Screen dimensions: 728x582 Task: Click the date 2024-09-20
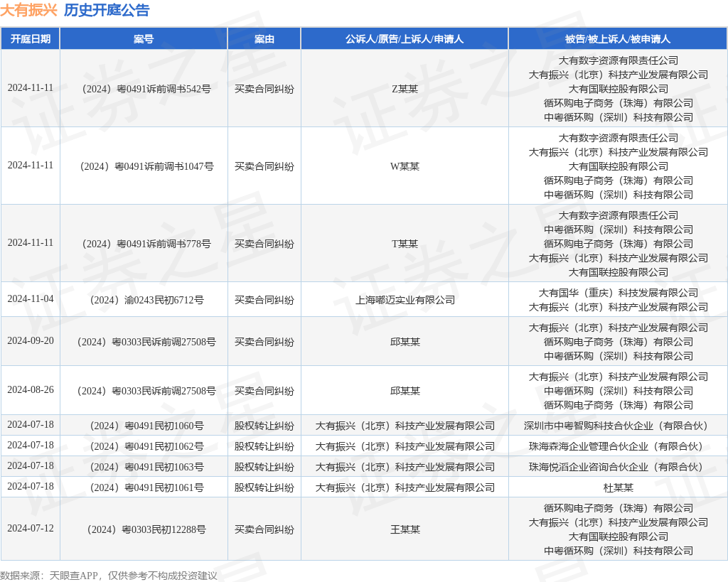pos(30,340)
